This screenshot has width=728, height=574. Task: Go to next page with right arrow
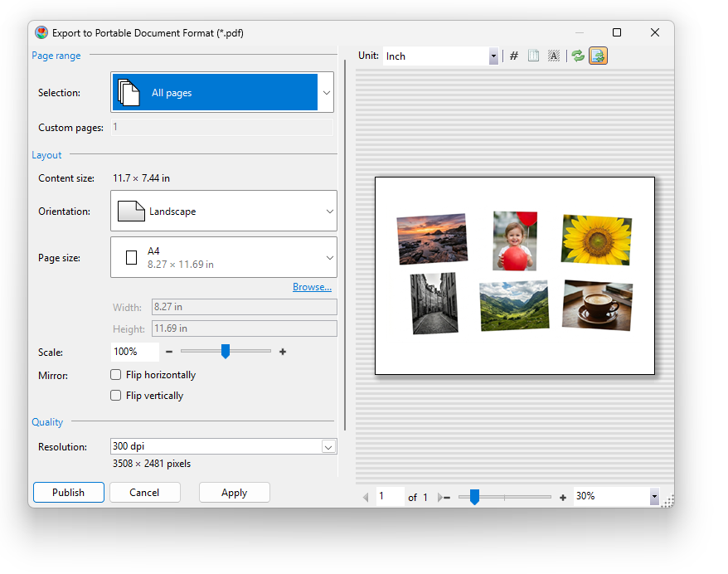point(440,498)
